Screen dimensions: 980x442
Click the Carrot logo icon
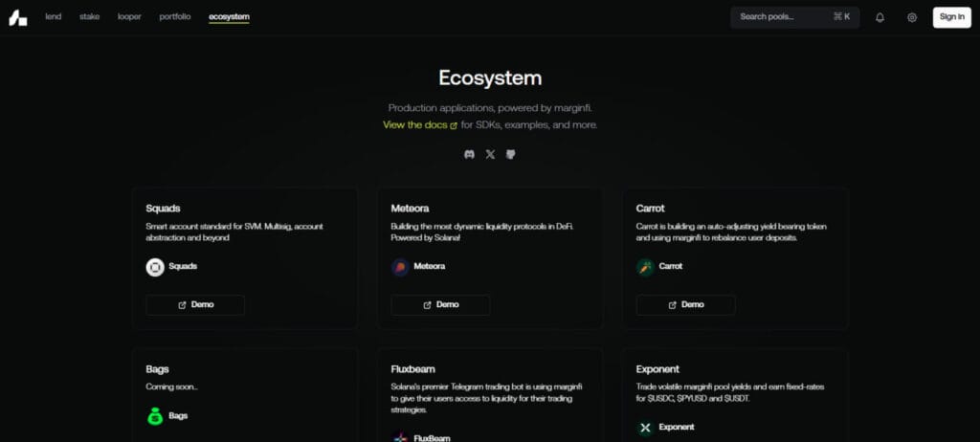pyautogui.click(x=645, y=267)
